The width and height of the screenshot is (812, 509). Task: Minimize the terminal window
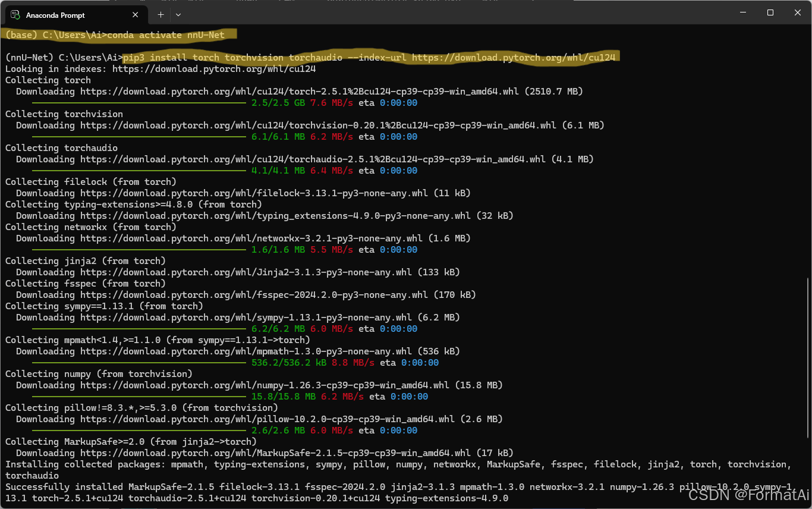tap(742, 12)
